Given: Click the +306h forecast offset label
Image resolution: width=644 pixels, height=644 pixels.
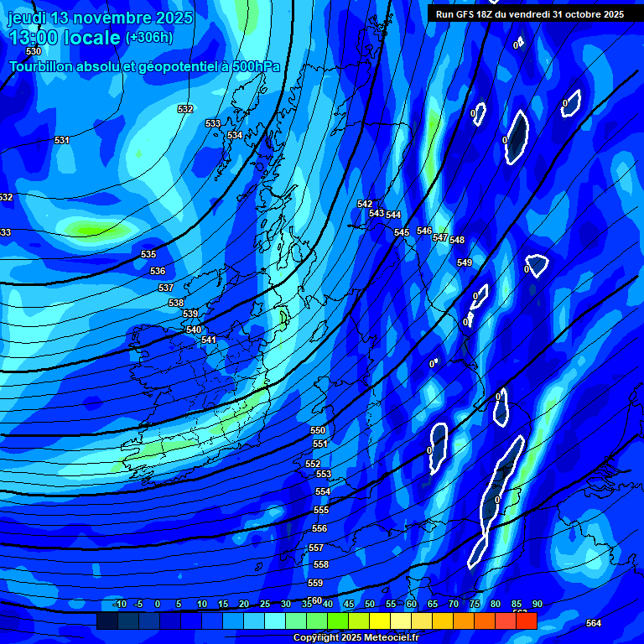Looking at the screenshot, I should (148, 38).
